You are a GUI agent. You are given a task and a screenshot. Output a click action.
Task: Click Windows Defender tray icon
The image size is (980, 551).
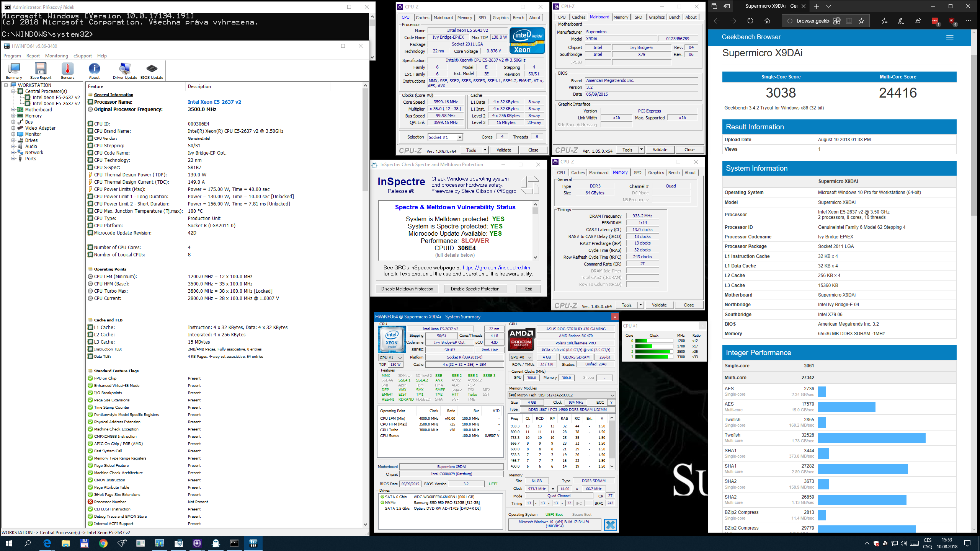[x=876, y=543]
